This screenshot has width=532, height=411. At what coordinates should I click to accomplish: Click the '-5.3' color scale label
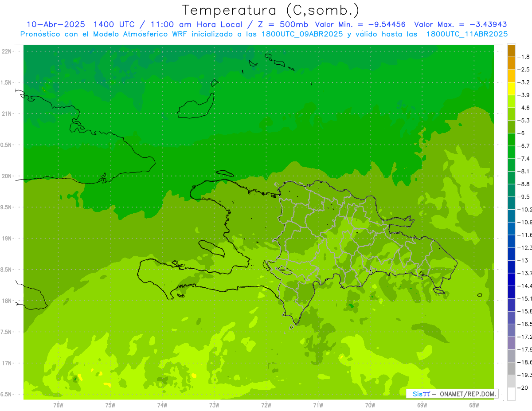click(524, 121)
